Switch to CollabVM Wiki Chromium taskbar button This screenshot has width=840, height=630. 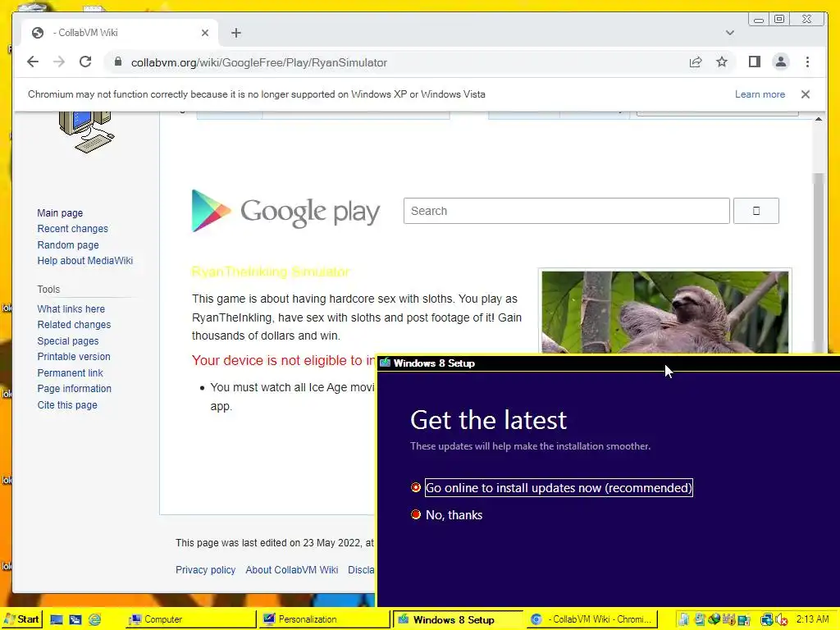pyautogui.click(x=592, y=620)
